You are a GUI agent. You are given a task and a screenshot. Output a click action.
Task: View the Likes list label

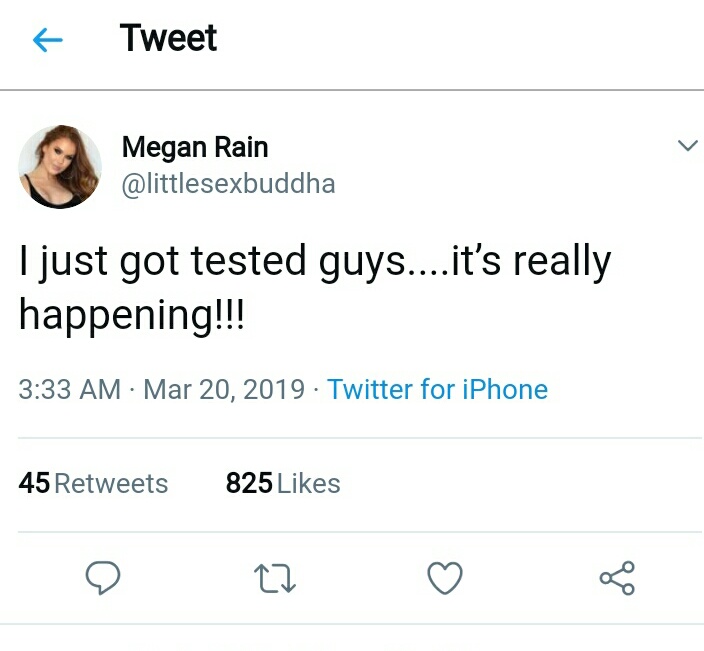(308, 484)
